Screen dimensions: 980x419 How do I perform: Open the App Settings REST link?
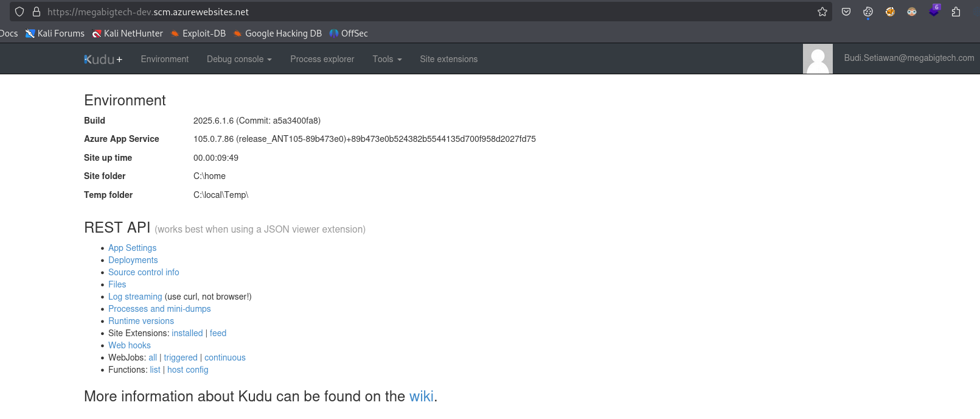pyautogui.click(x=132, y=248)
